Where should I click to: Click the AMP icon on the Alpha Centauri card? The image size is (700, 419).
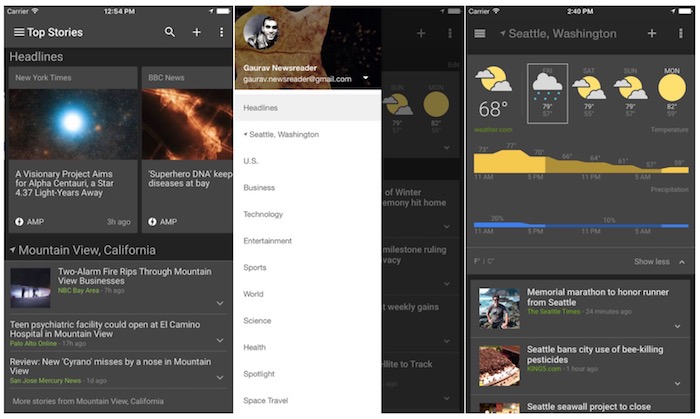click(20, 221)
